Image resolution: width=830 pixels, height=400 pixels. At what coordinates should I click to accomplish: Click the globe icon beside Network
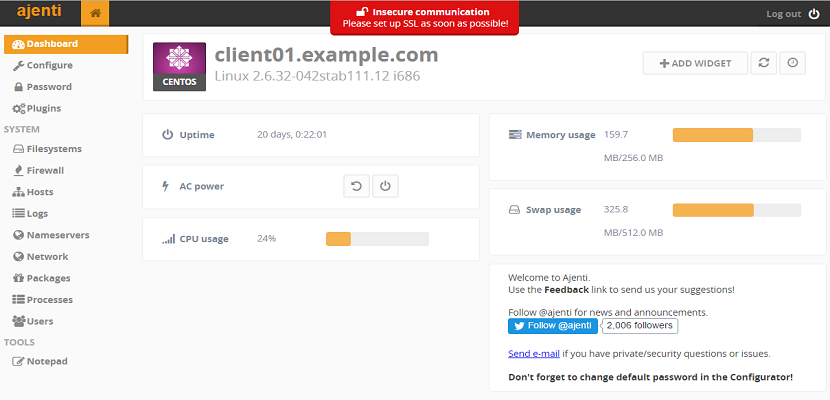[x=19, y=257]
